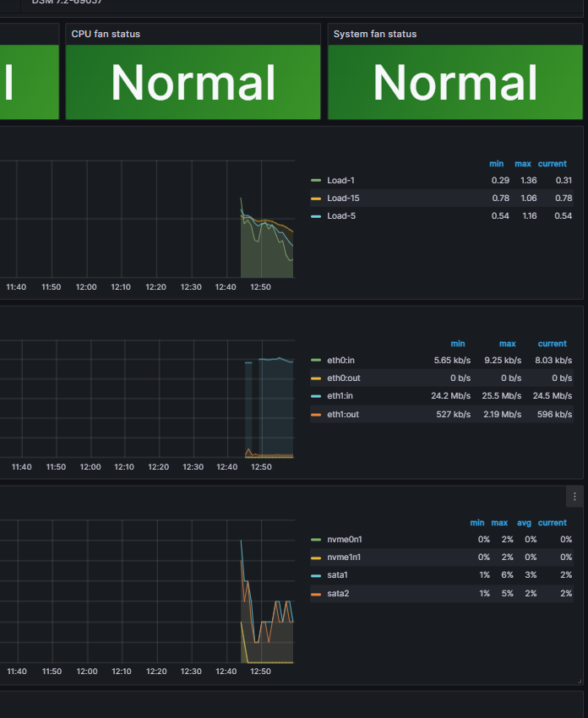This screenshot has height=718, width=588.
Task: Sort disk legend by avg column
Action: (524, 523)
